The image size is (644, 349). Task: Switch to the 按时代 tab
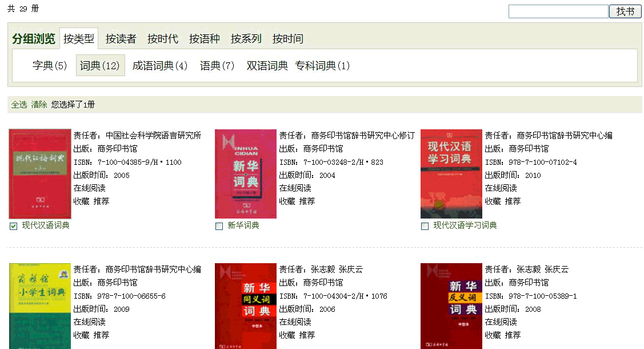pos(163,39)
